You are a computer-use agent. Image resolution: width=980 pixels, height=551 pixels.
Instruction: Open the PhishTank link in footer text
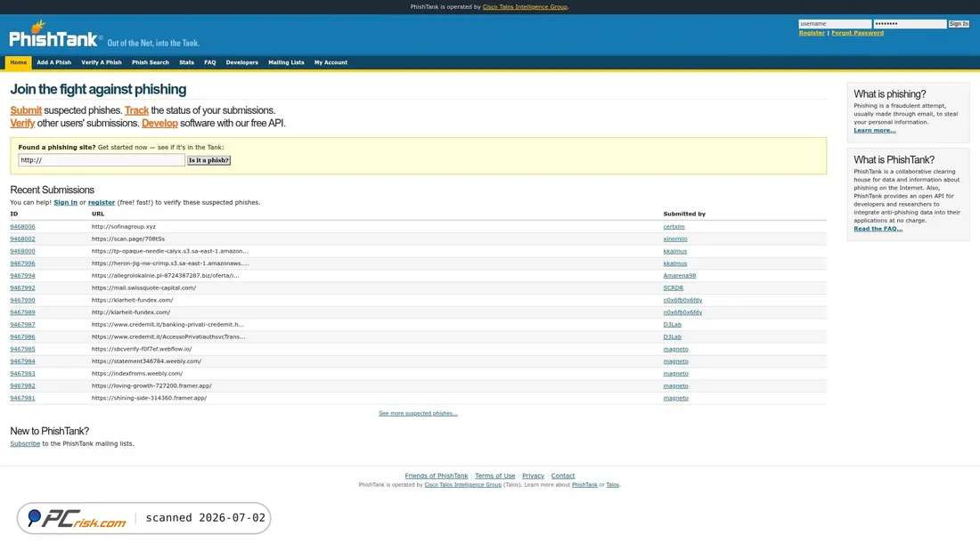coord(584,485)
